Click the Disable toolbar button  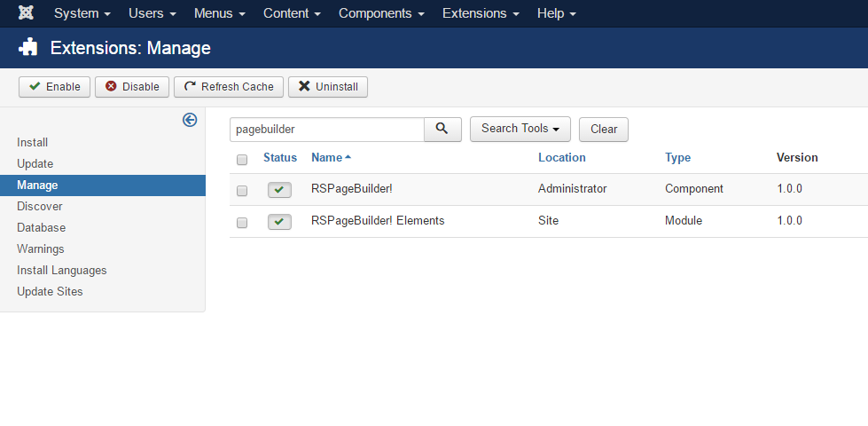coord(132,86)
